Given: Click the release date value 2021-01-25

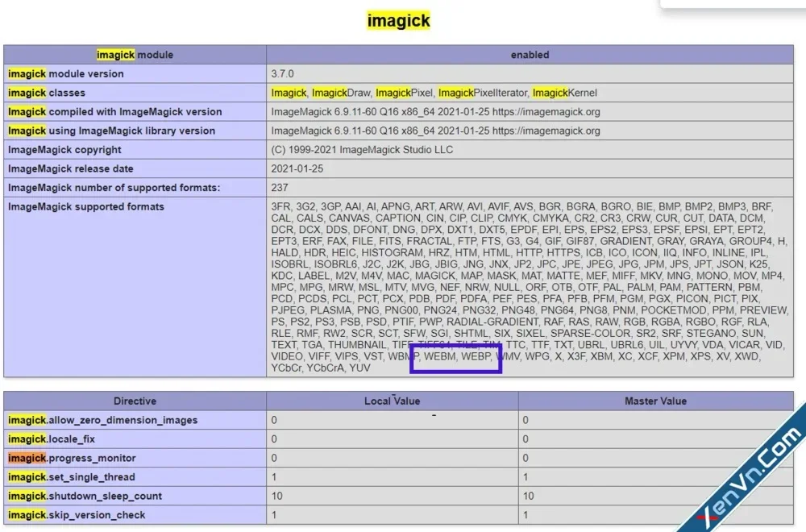Looking at the screenshot, I should 297,168.
